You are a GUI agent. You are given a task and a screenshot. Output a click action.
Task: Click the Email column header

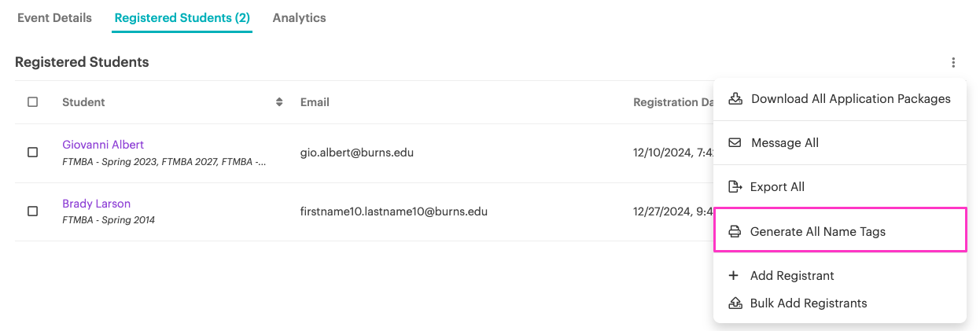pos(315,102)
